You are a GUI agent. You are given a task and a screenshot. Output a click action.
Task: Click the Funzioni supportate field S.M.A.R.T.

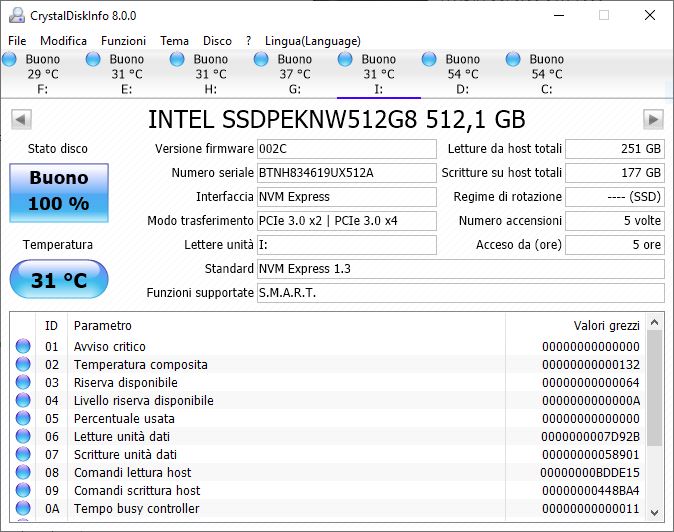tap(461, 293)
